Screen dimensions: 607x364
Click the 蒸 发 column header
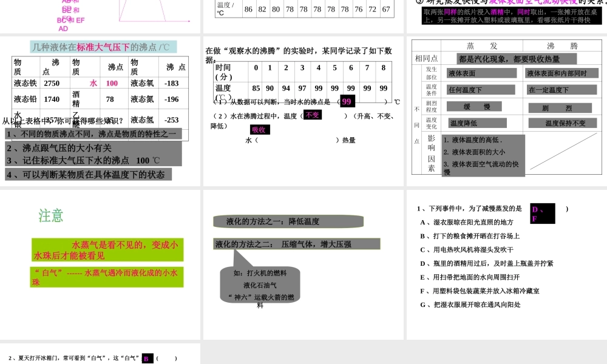pyautogui.click(x=482, y=46)
